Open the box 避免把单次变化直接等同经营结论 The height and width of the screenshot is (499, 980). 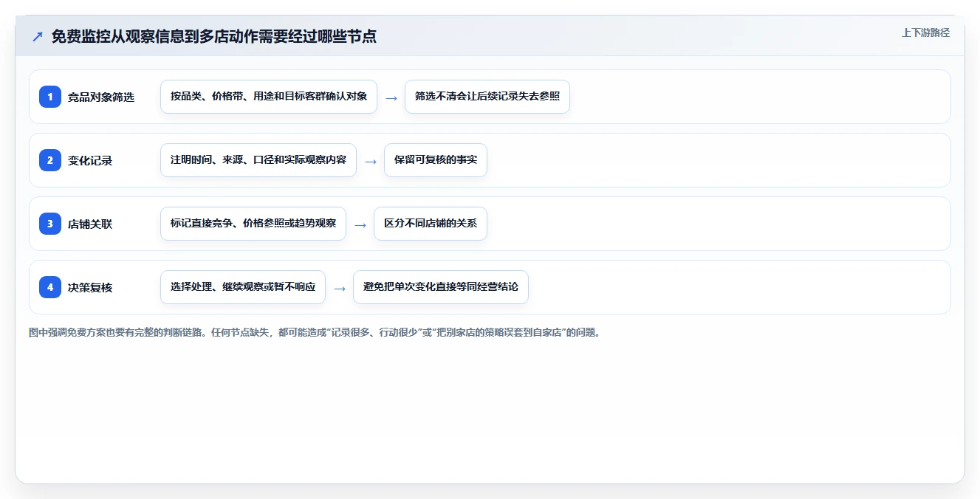click(x=441, y=287)
